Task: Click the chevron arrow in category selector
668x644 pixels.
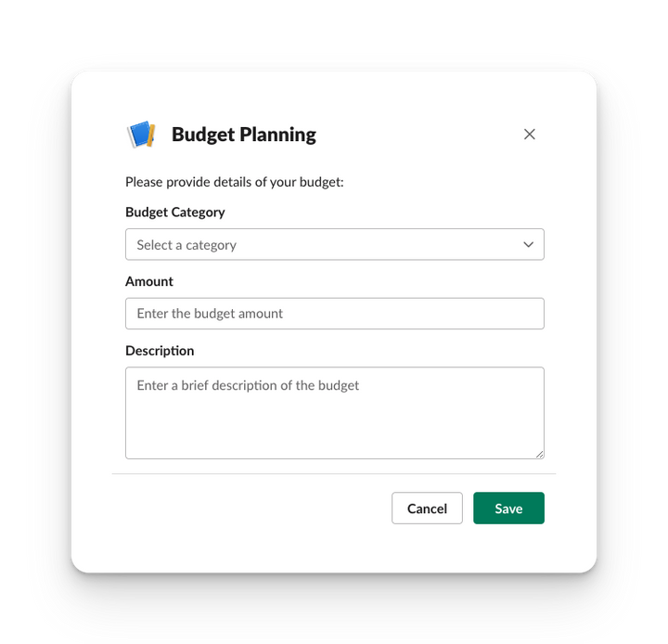Action: tap(528, 245)
